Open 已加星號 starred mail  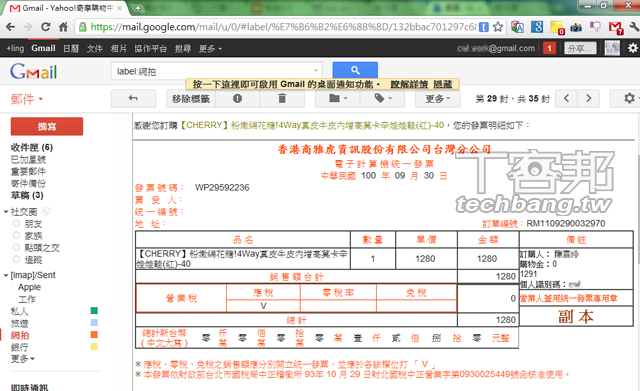click(x=28, y=159)
